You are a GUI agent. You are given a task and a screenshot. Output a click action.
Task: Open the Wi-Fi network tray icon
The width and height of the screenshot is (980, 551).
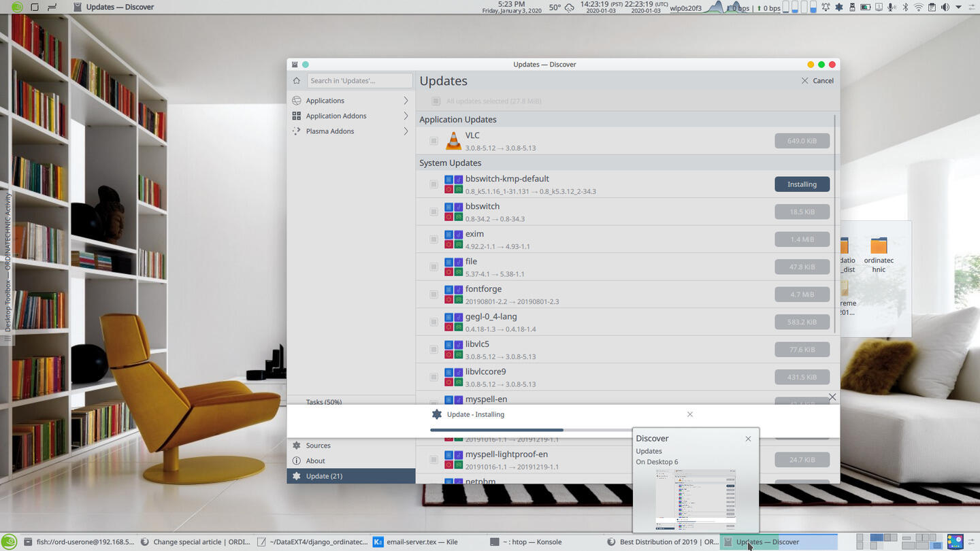tap(919, 7)
